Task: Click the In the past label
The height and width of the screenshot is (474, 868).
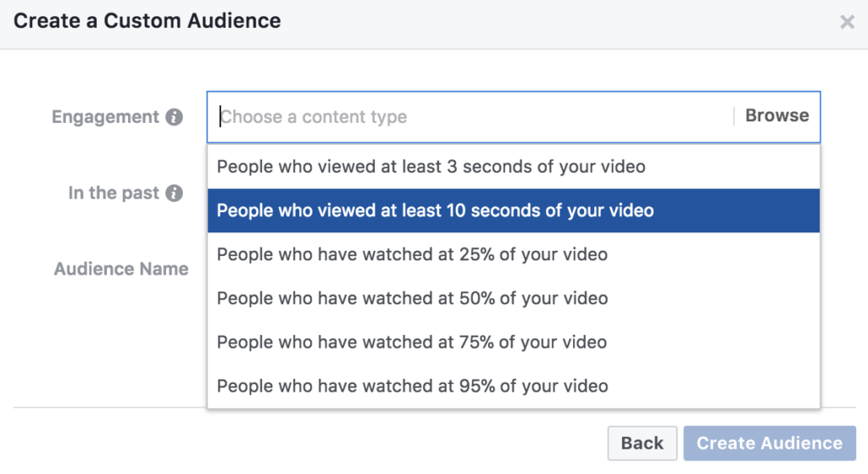Action: 114,193
